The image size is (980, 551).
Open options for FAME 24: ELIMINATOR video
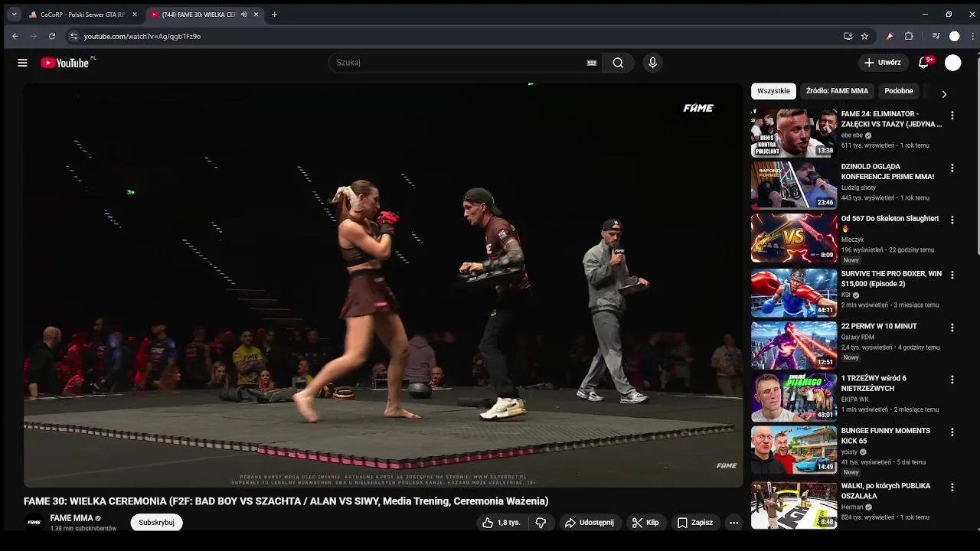pos(952,115)
